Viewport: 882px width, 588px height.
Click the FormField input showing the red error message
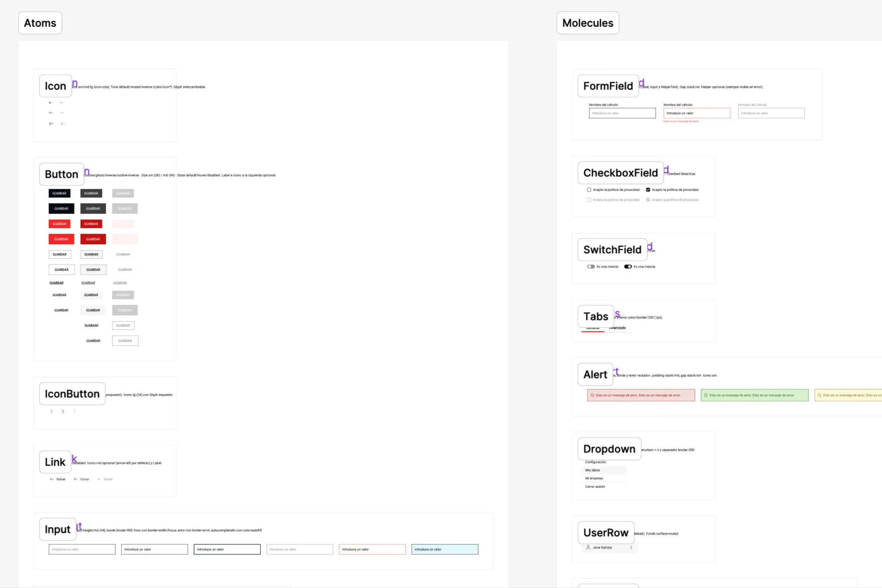click(697, 113)
